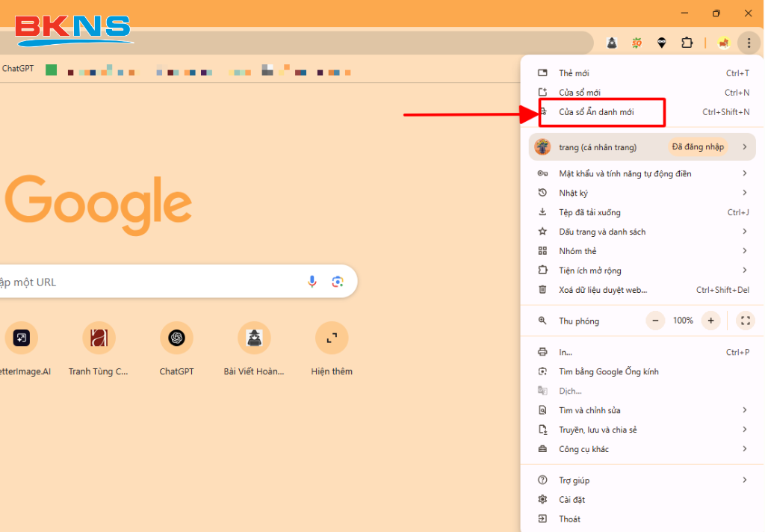The image size is (765, 532).
Task: Open the corgi profile avatar
Action: click(x=723, y=43)
